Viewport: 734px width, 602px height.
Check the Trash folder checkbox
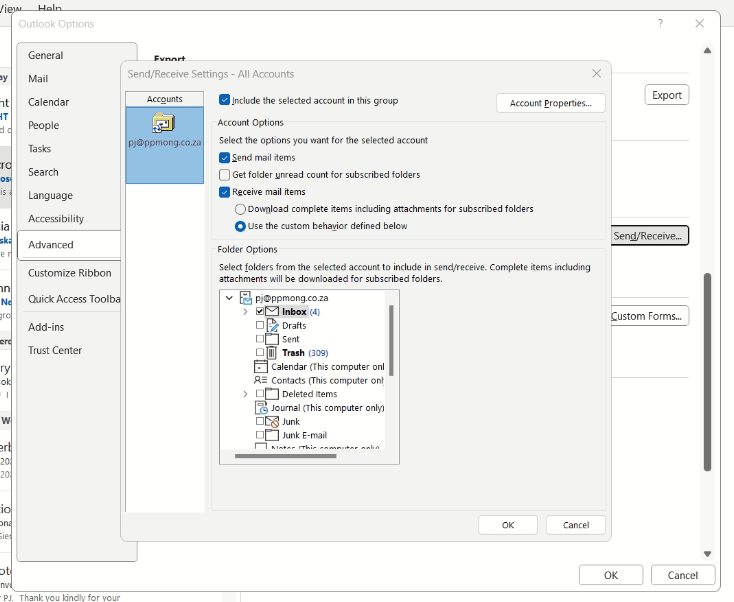click(x=260, y=352)
